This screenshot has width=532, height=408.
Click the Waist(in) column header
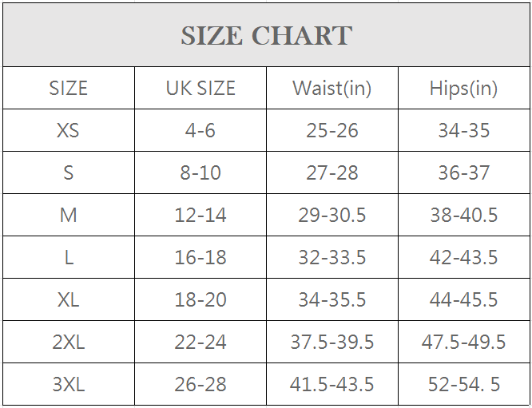332,88
